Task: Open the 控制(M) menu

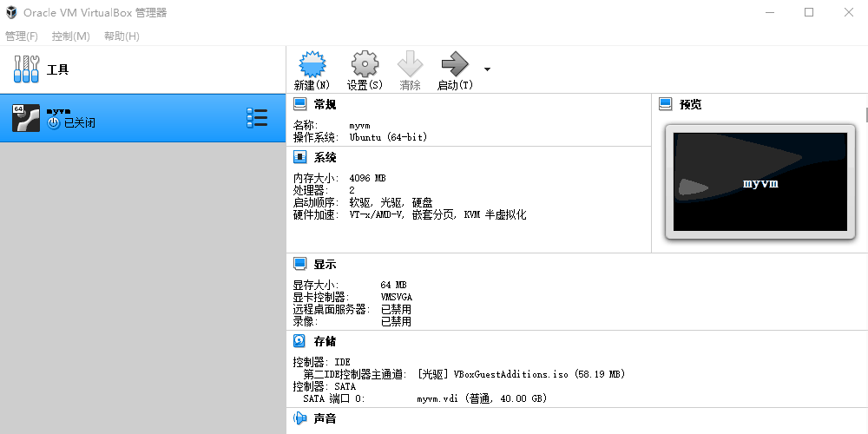Action: (x=71, y=36)
